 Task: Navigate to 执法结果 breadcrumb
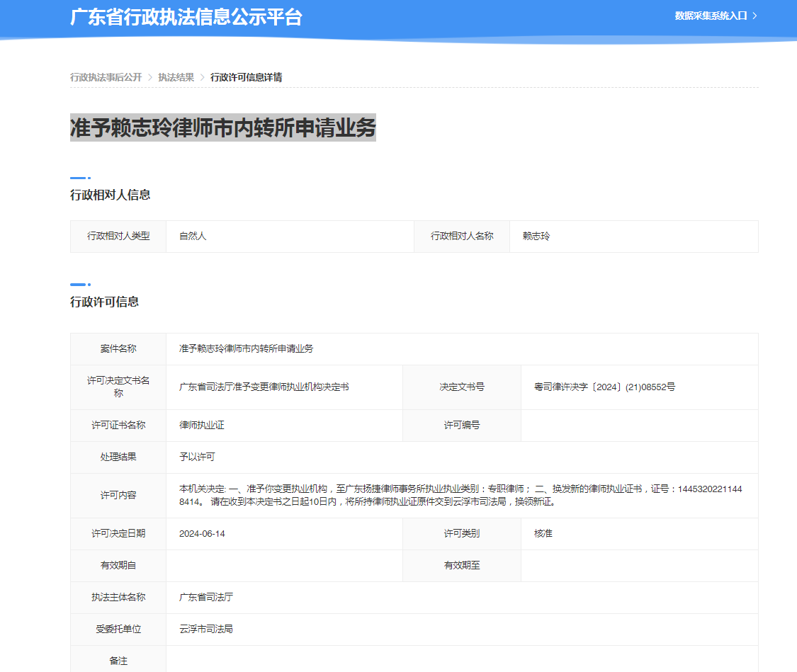176,77
